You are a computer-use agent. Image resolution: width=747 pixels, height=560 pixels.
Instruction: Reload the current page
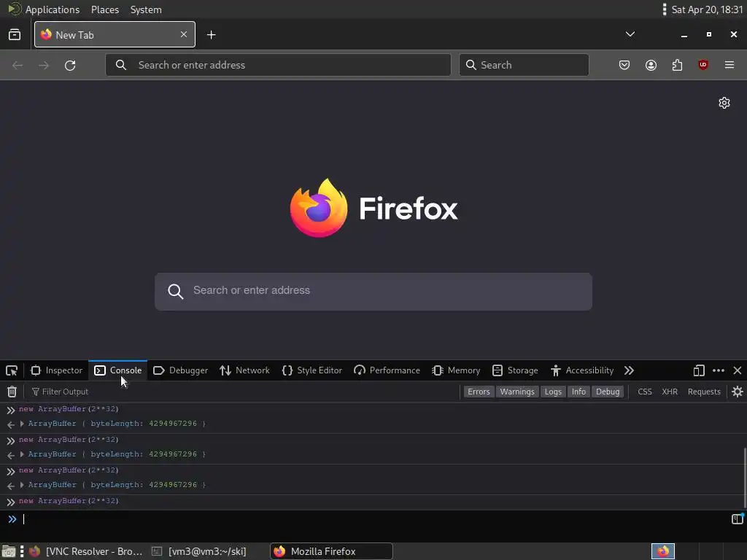pyautogui.click(x=70, y=65)
